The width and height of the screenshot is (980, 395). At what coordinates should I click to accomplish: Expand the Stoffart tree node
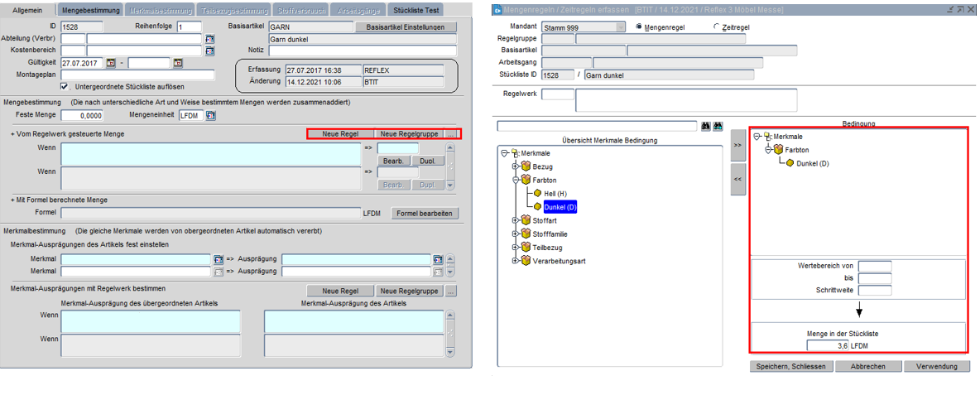(516, 220)
